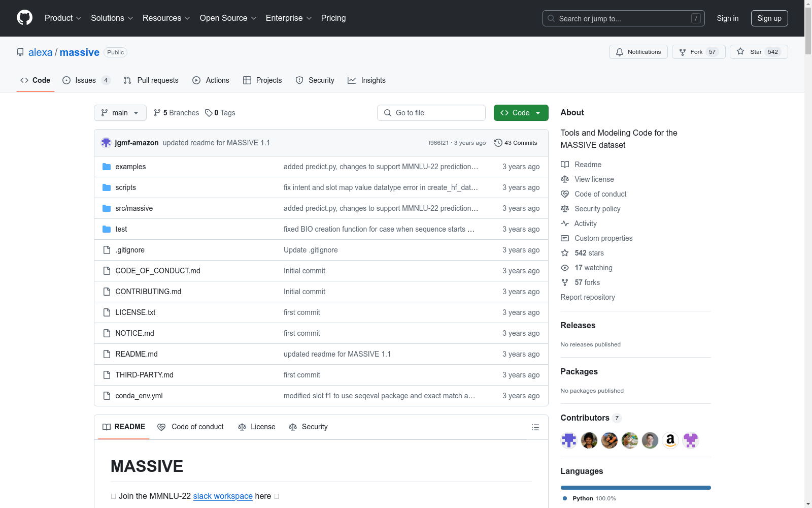
Task: Open the slack workspace link
Action: 223,496
